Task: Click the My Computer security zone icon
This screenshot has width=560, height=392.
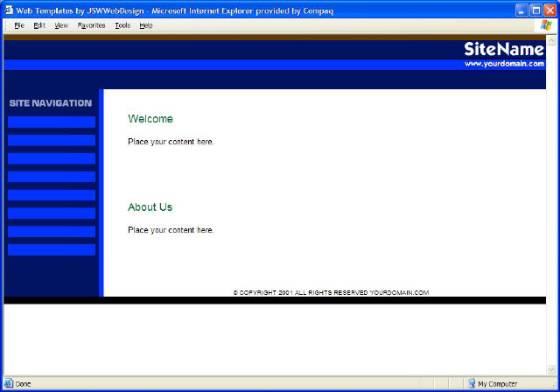Action: [x=471, y=383]
